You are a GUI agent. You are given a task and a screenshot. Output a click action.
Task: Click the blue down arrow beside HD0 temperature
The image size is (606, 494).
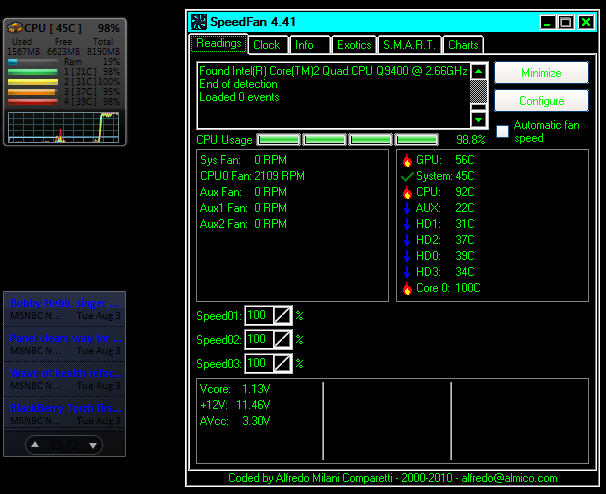pyautogui.click(x=407, y=256)
